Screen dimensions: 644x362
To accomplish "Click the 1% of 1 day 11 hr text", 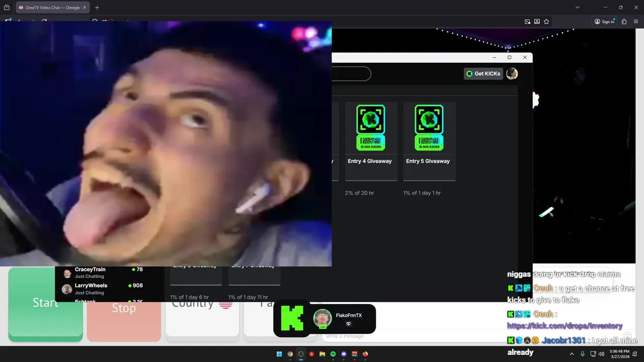I will [248, 297].
